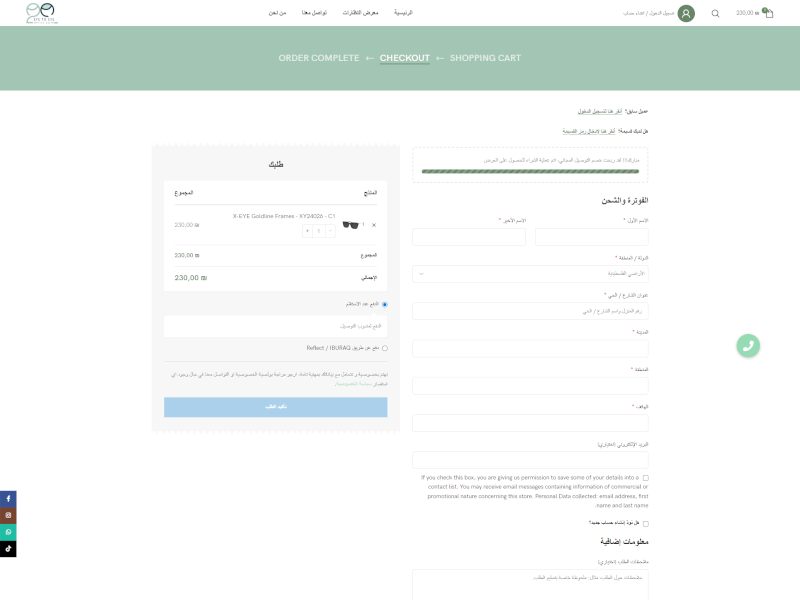
Task: Open the shopping cart bag icon
Action: click(x=767, y=13)
